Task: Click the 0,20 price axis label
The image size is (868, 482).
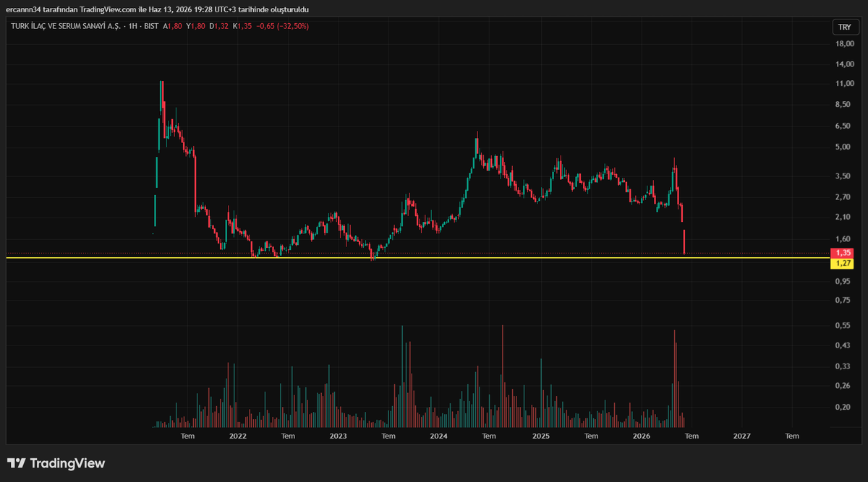Action: point(843,408)
